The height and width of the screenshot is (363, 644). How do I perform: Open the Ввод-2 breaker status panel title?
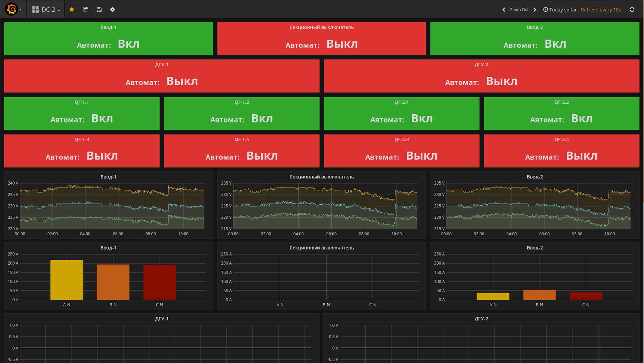click(x=535, y=27)
